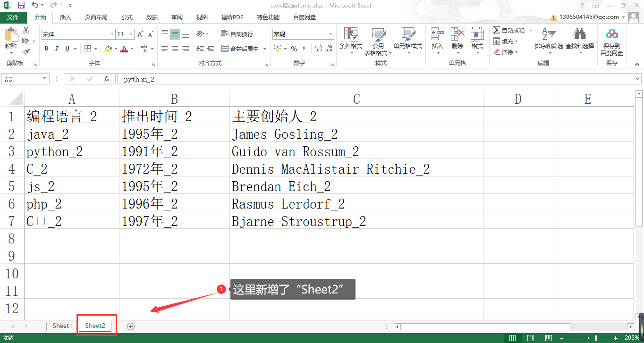Expand the Name Box dropdown arrow
The width and height of the screenshot is (644, 343).
click(x=45, y=79)
